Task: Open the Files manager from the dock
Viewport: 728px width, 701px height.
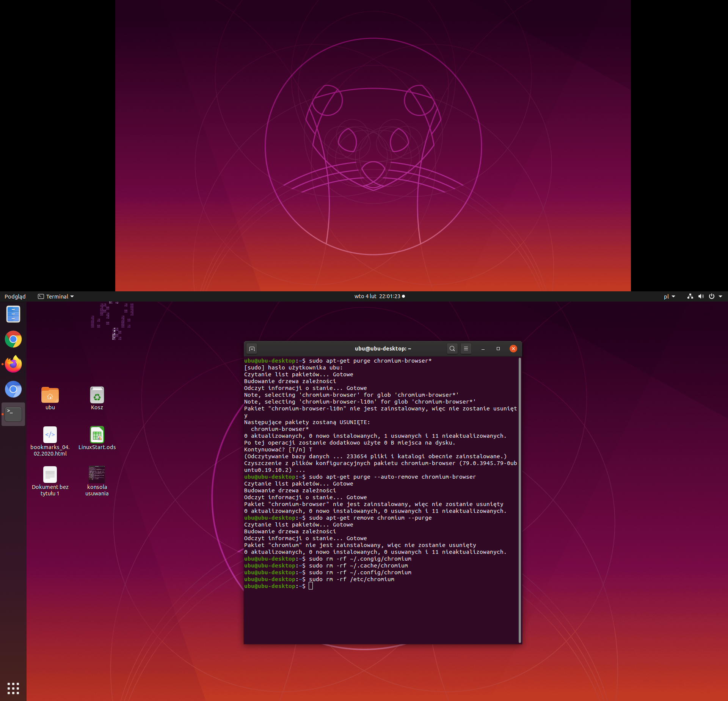Action: click(x=13, y=314)
